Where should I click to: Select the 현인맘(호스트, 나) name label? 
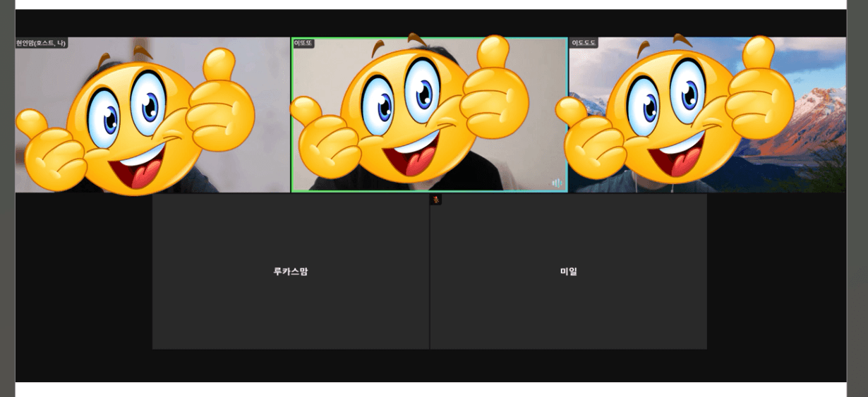click(x=41, y=43)
